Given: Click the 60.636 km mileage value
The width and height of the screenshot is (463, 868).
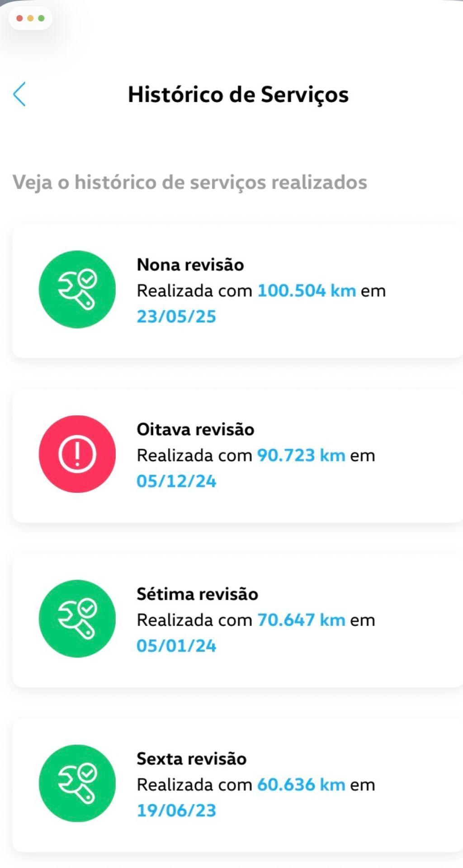Looking at the screenshot, I should pyautogui.click(x=301, y=785).
